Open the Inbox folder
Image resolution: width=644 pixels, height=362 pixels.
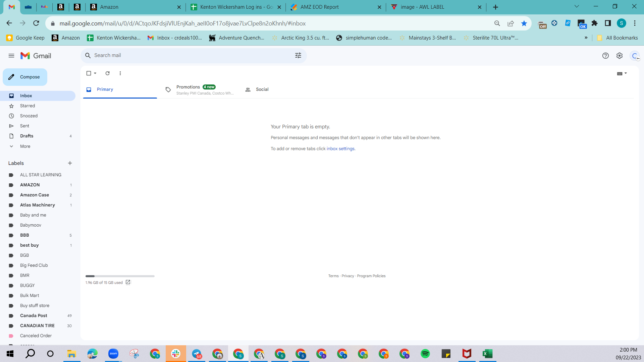click(38, 96)
